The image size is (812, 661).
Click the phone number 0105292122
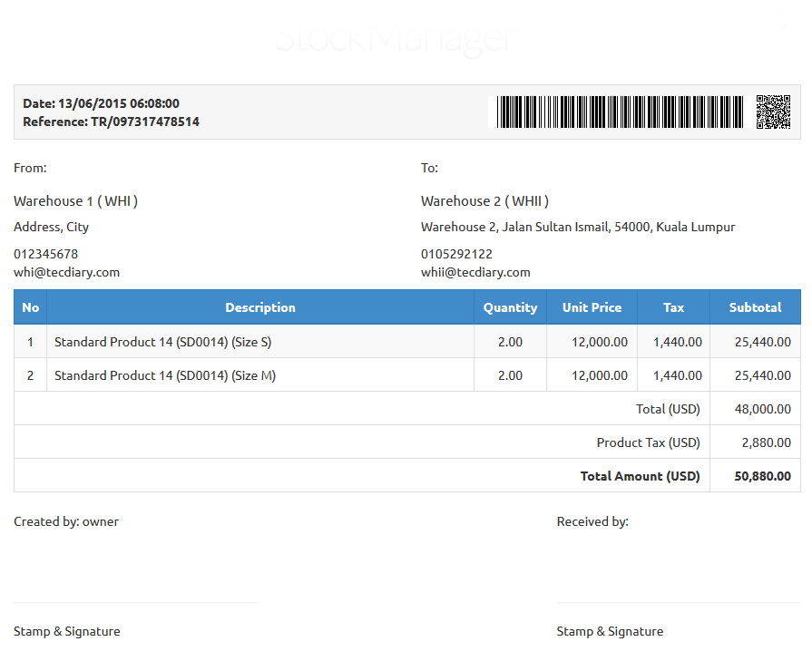[456, 254]
